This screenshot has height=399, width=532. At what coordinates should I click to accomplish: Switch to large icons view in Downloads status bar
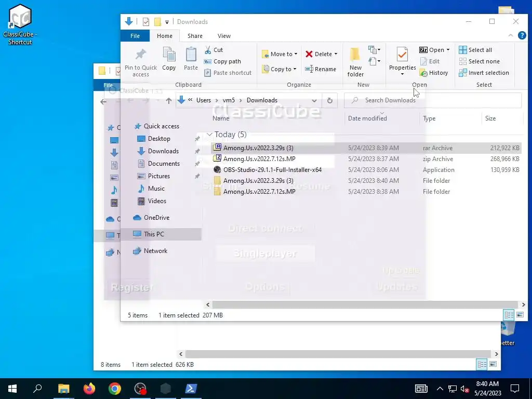[x=520, y=315]
